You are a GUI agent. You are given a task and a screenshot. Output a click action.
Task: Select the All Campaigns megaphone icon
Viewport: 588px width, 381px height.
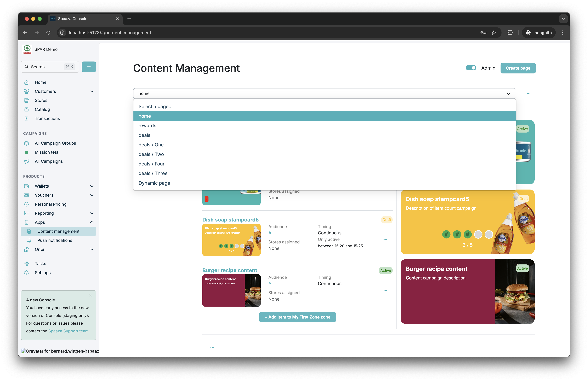tap(27, 161)
